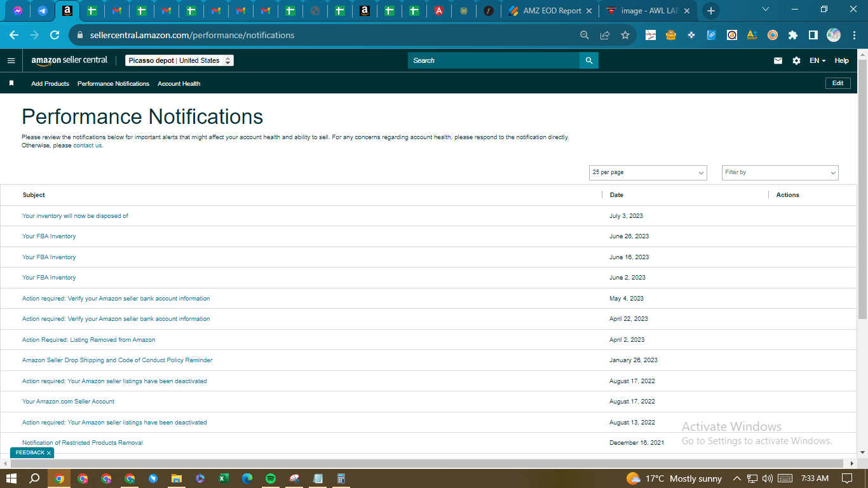
Task: Open the Chrome extensions puzzle icon
Action: point(792,35)
